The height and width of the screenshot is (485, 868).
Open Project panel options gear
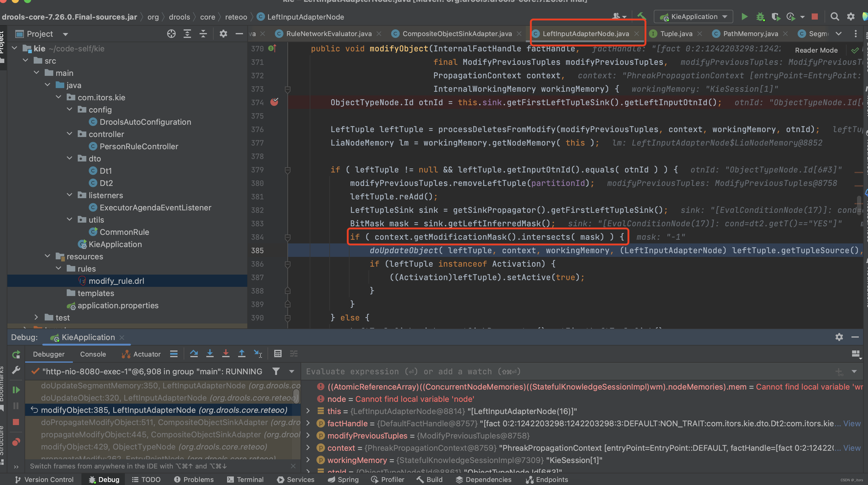click(x=223, y=34)
